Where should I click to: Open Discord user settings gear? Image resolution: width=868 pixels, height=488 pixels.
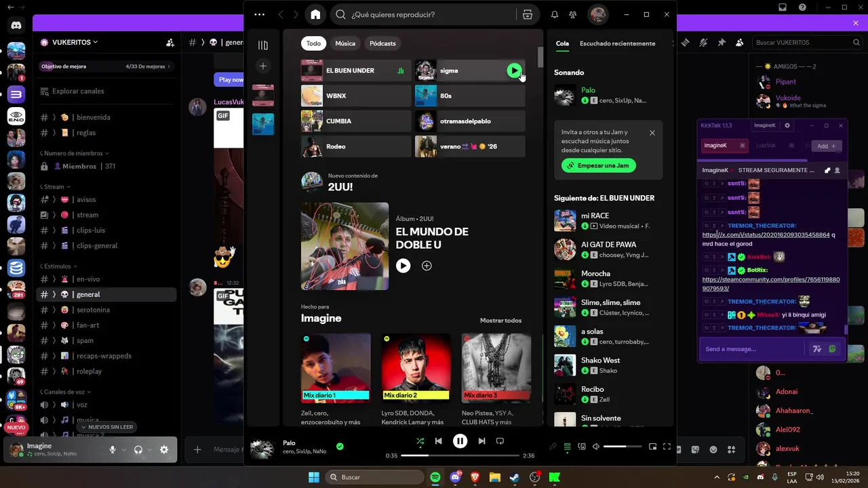click(x=163, y=450)
